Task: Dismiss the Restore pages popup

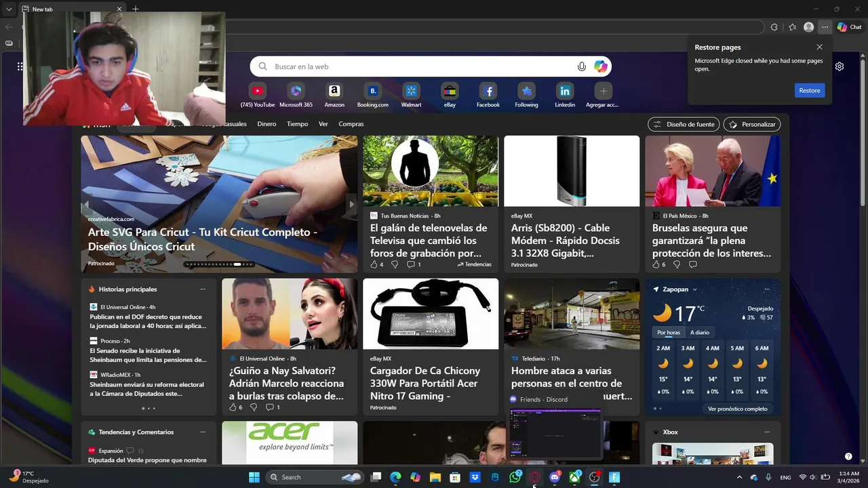Action: pos(819,47)
